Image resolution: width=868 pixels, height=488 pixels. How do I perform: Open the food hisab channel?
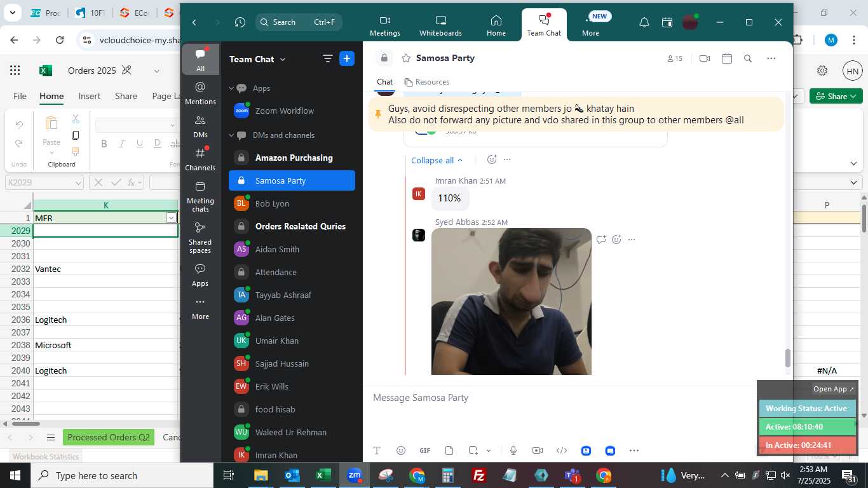click(292, 409)
